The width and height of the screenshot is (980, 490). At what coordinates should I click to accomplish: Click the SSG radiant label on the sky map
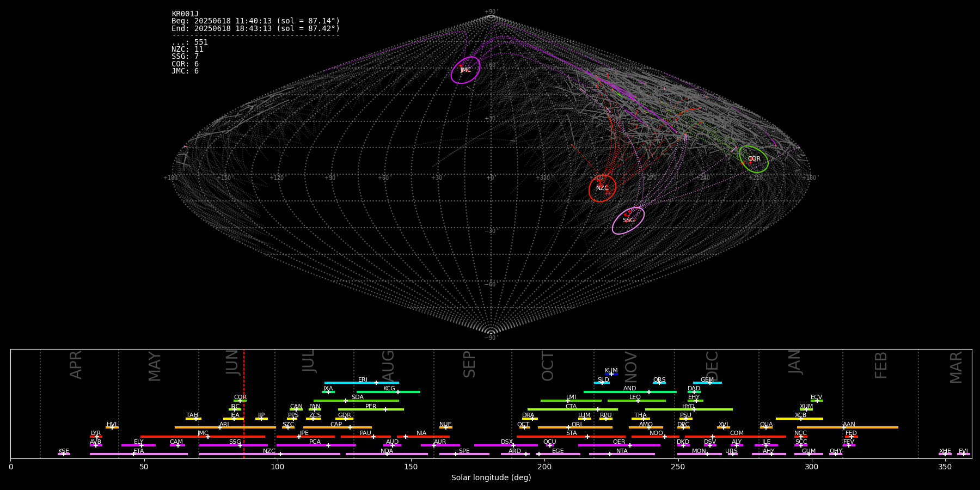click(628, 220)
